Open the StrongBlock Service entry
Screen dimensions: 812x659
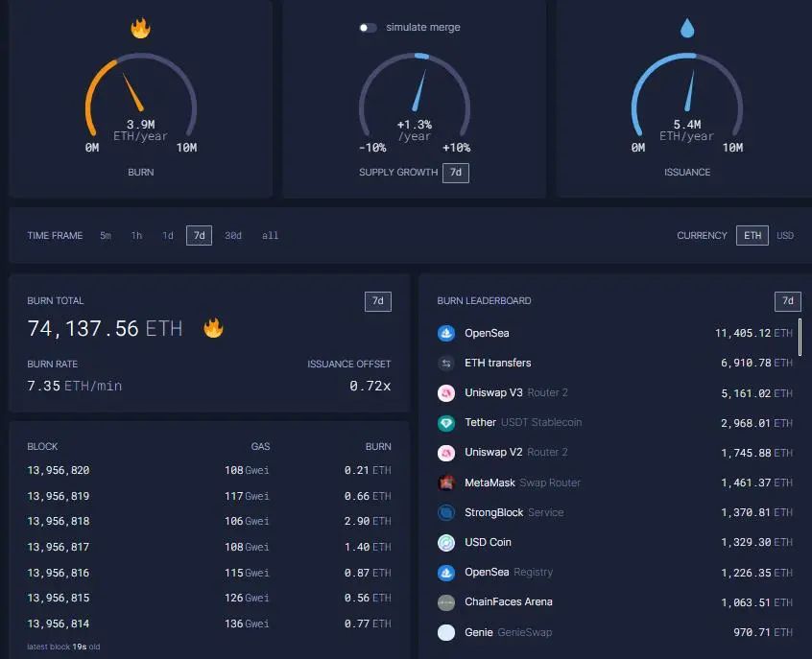pos(514,512)
